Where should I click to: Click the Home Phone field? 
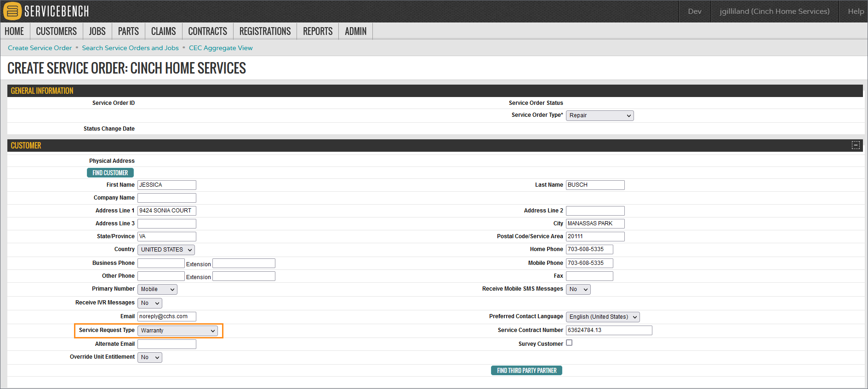coord(589,249)
